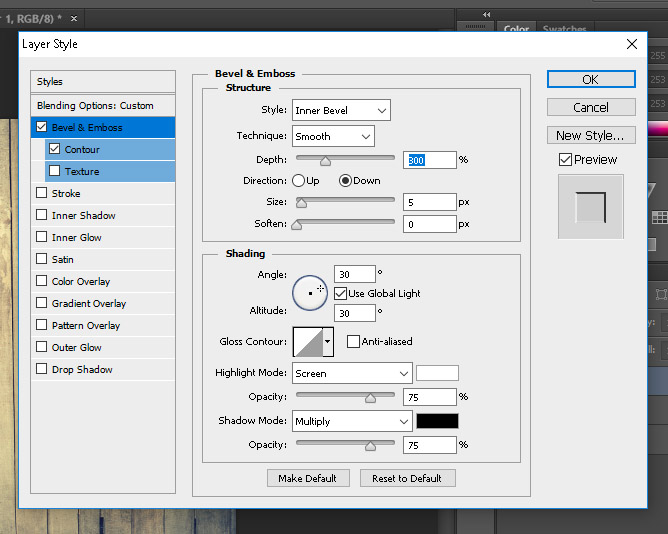Open the Style dropdown showing Inner Bevel

(x=340, y=110)
